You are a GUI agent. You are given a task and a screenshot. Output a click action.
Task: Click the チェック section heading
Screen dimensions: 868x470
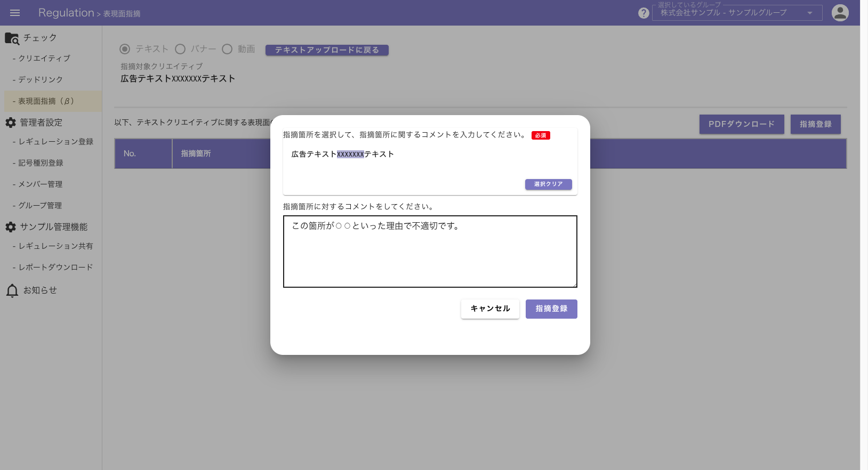40,38
